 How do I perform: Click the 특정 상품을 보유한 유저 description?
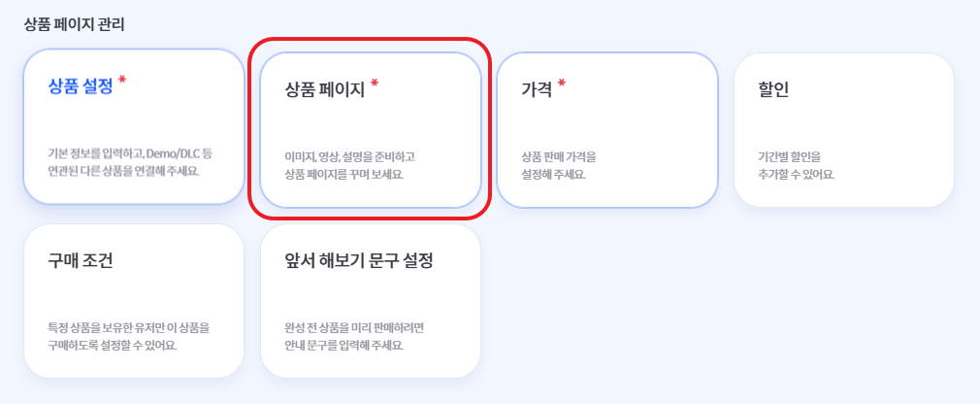pyautogui.click(x=129, y=336)
